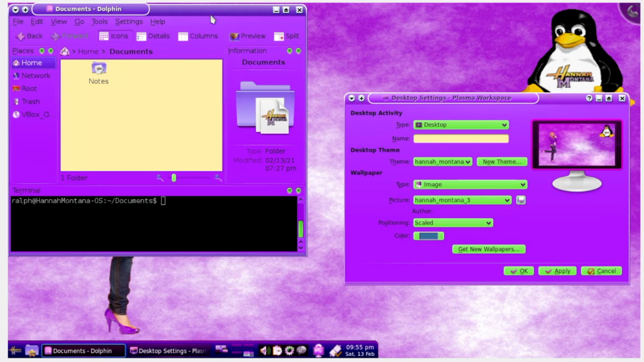Close the Places panel
The image size is (644, 362).
click(51, 51)
